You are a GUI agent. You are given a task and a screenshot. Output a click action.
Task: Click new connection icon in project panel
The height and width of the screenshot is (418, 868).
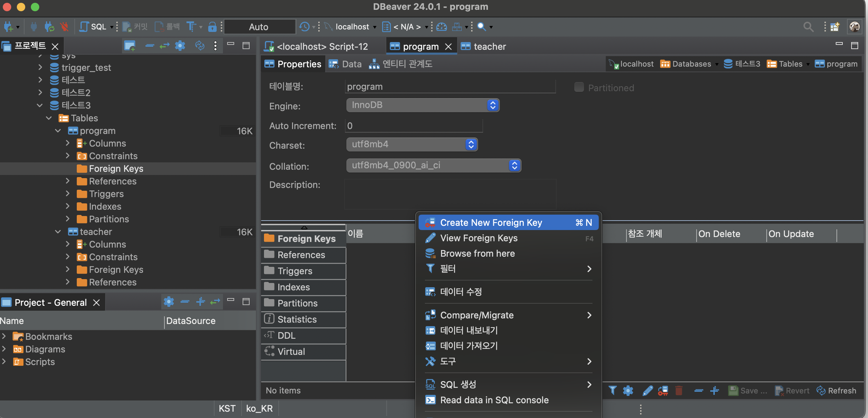pyautogui.click(x=130, y=46)
